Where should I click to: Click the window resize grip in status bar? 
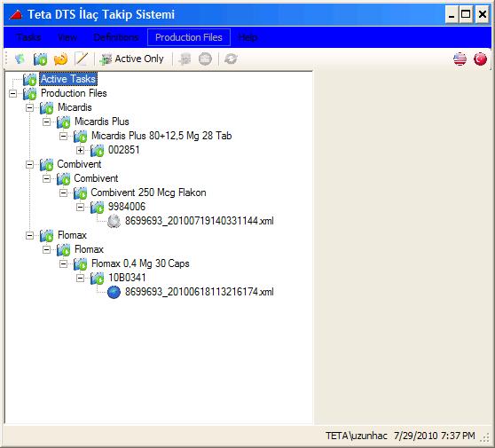(484, 437)
